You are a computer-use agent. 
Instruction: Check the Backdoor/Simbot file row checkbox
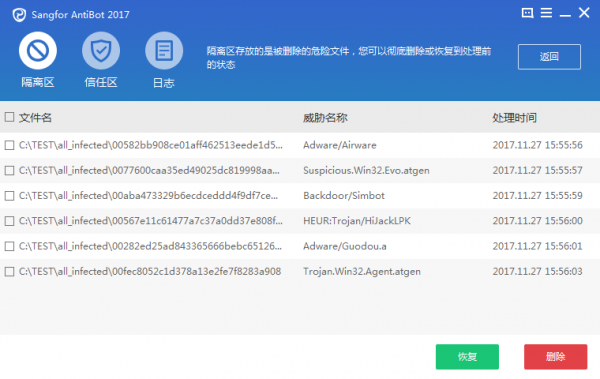coord(10,196)
